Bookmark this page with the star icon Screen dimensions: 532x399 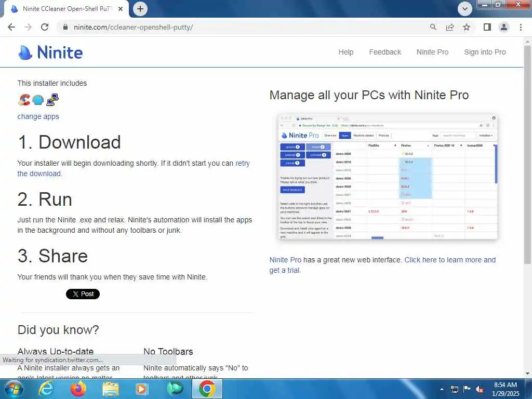pyautogui.click(x=467, y=27)
